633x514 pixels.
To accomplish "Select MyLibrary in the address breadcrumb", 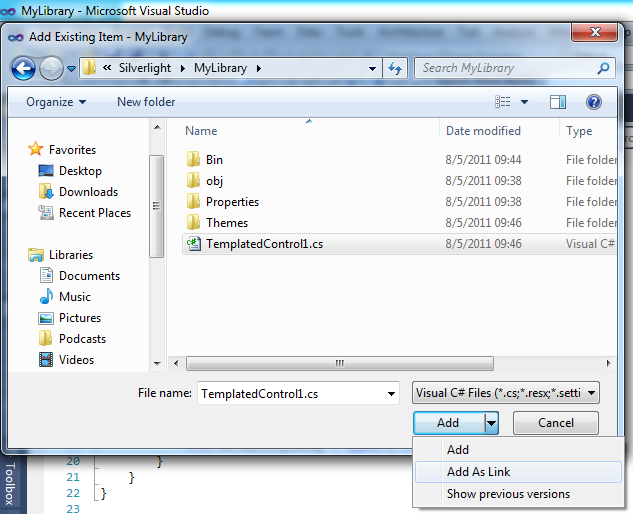I will [x=220, y=68].
